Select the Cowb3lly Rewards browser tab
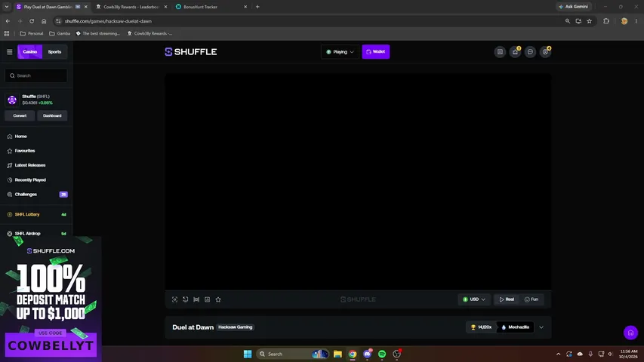Image resolution: width=644 pixels, height=362 pixels. [131, 7]
